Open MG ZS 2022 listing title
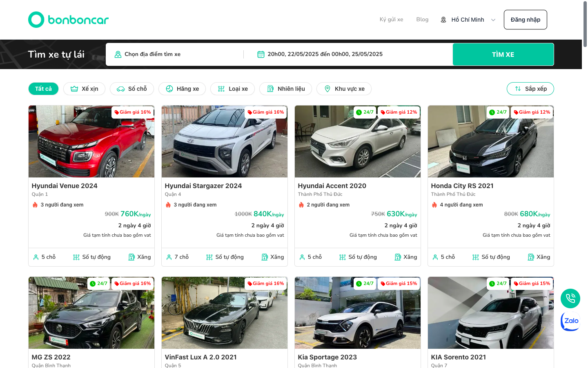Viewport: 588px width, 368px height. click(x=51, y=357)
